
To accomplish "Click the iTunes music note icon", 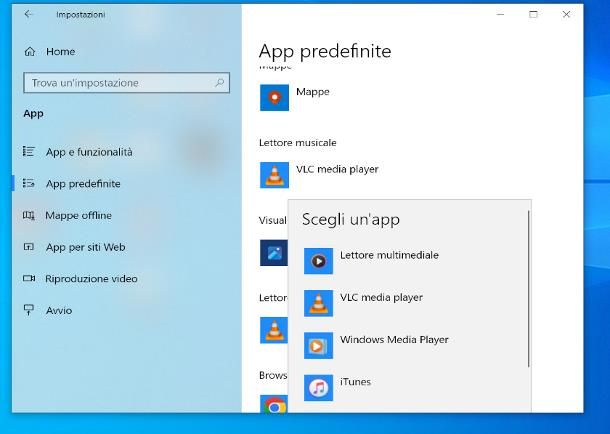I will 318,388.
